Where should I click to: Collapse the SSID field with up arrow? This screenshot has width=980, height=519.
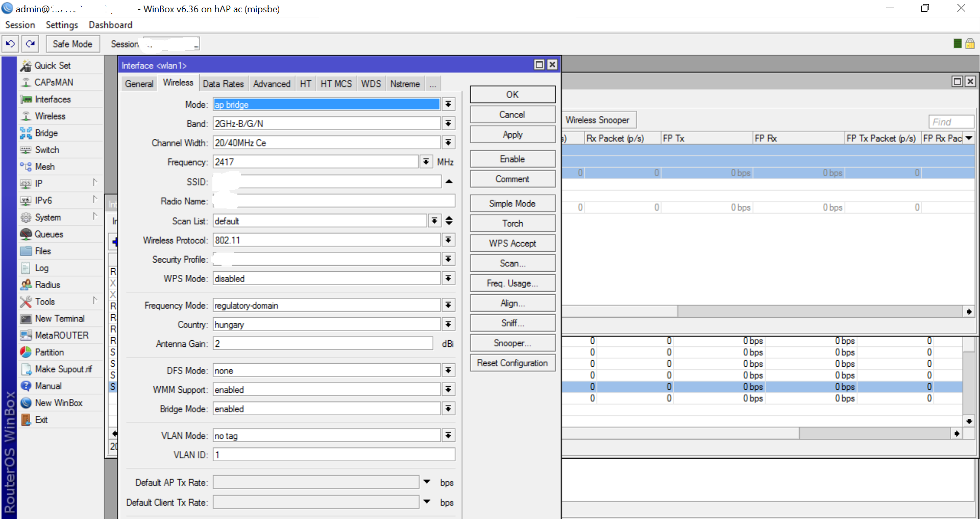[449, 181]
